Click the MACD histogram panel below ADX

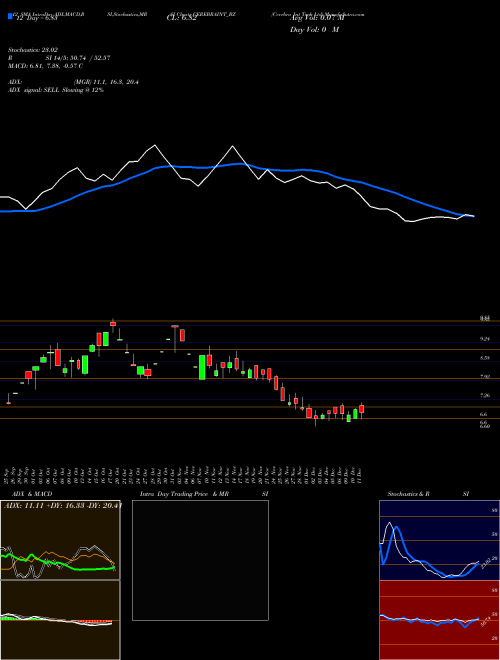pos(60,620)
